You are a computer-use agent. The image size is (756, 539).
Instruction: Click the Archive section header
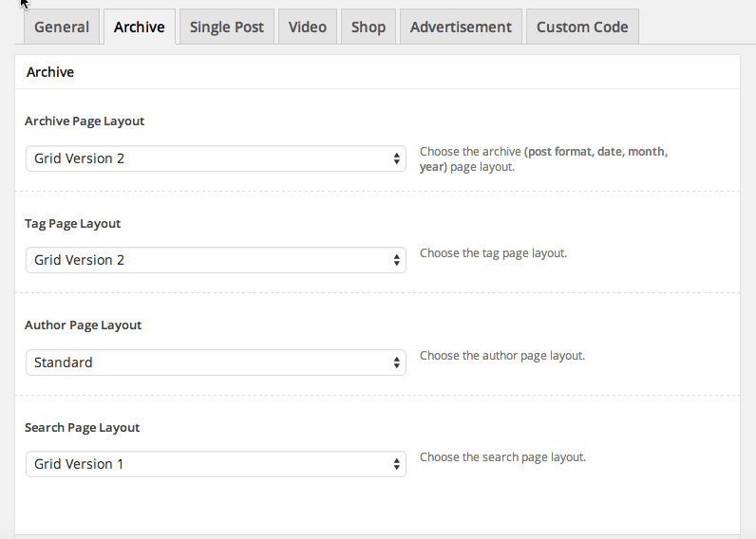(50, 72)
